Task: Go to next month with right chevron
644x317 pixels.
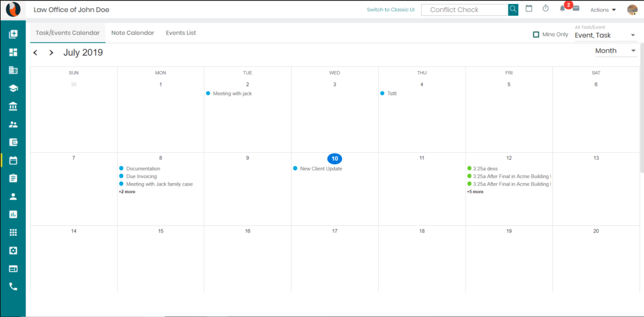Action: coord(52,53)
